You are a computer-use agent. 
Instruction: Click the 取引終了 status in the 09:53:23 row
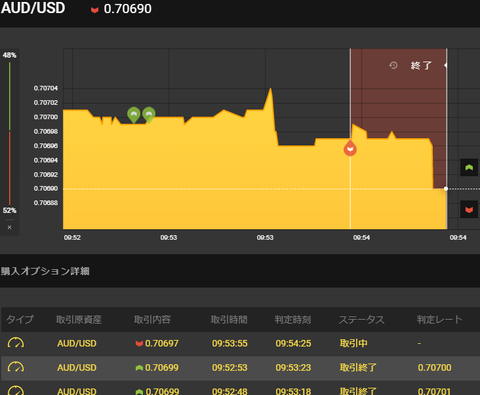tap(358, 368)
